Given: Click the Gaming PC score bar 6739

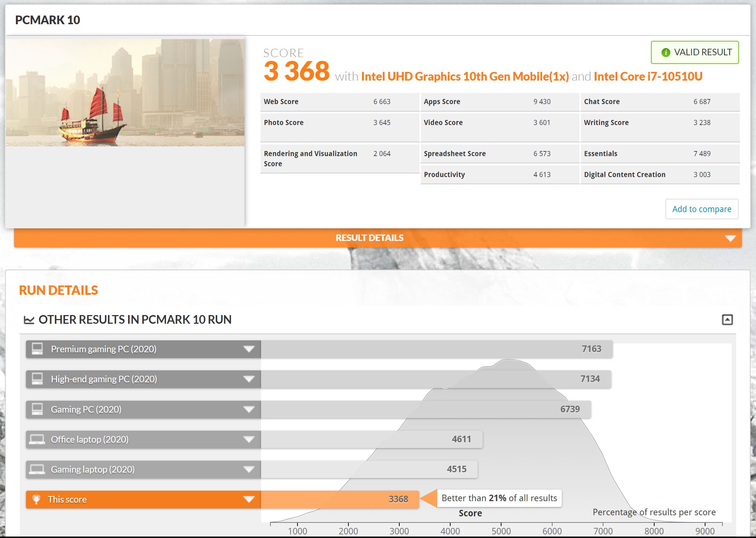Looking at the screenshot, I should (426, 409).
